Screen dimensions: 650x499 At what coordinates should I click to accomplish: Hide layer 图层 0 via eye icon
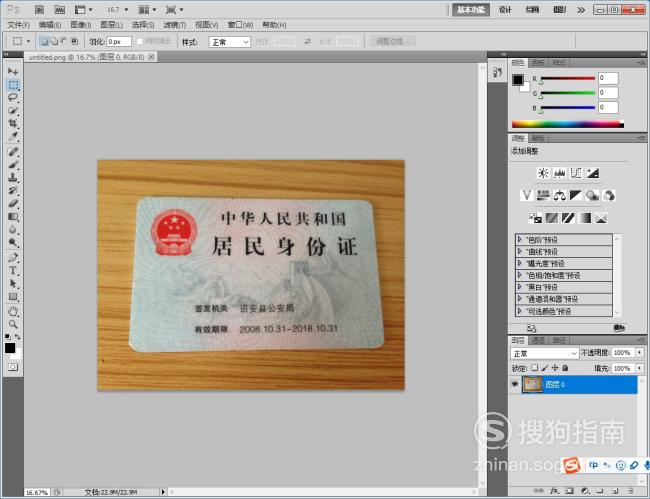pyautogui.click(x=515, y=384)
